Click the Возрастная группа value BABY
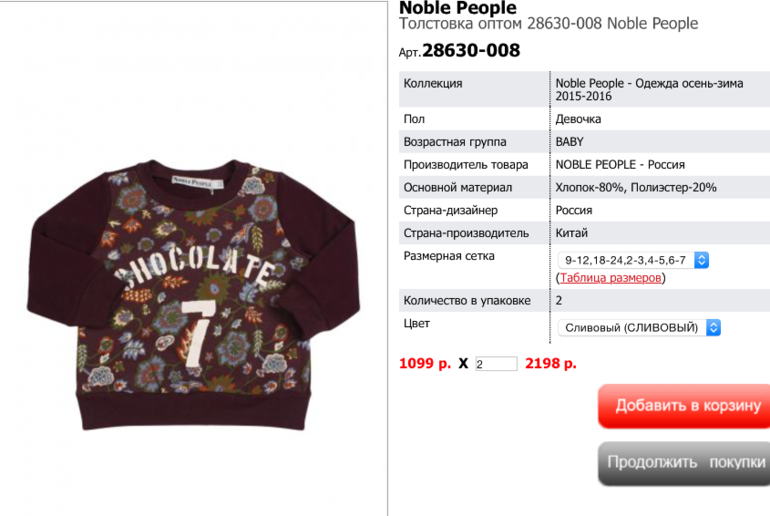770x516 pixels. pyautogui.click(x=570, y=142)
